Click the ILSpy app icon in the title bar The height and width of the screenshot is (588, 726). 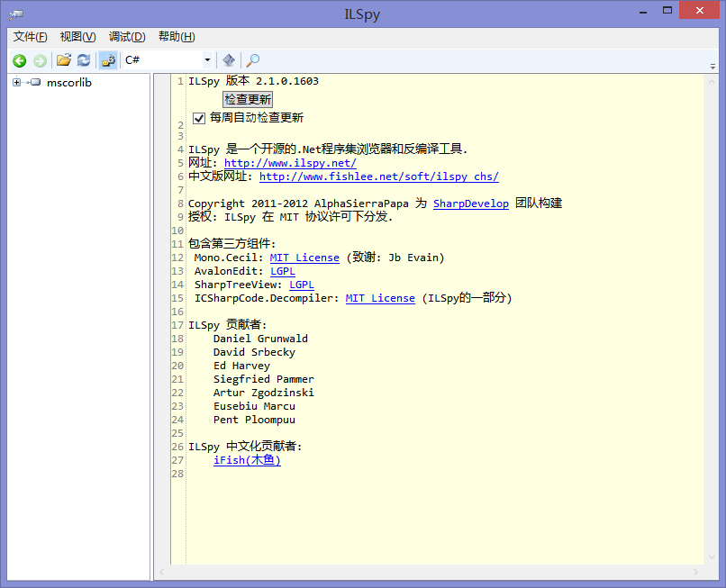tap(15, 14)
